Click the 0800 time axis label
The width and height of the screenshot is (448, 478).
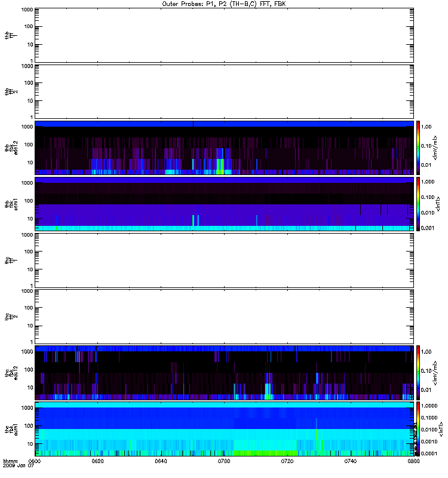413,461
